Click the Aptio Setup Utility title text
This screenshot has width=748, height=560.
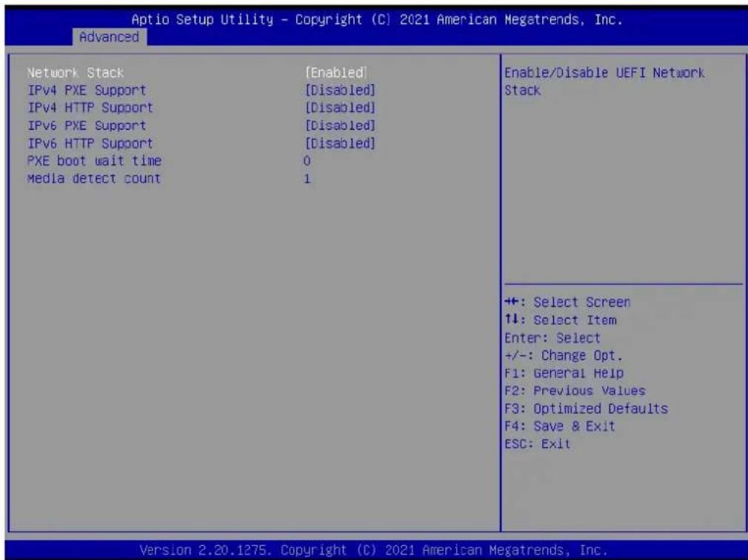(x=377, y=19)
